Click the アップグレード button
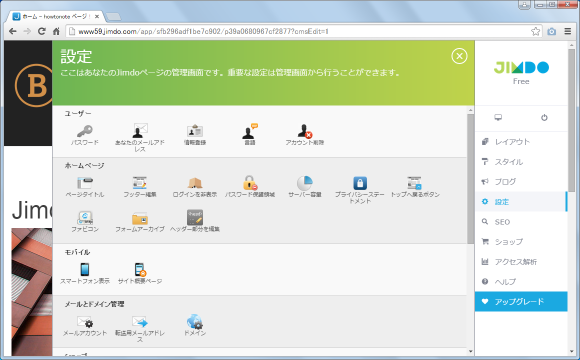The image size is (580, 360). [x=521, y=302]
